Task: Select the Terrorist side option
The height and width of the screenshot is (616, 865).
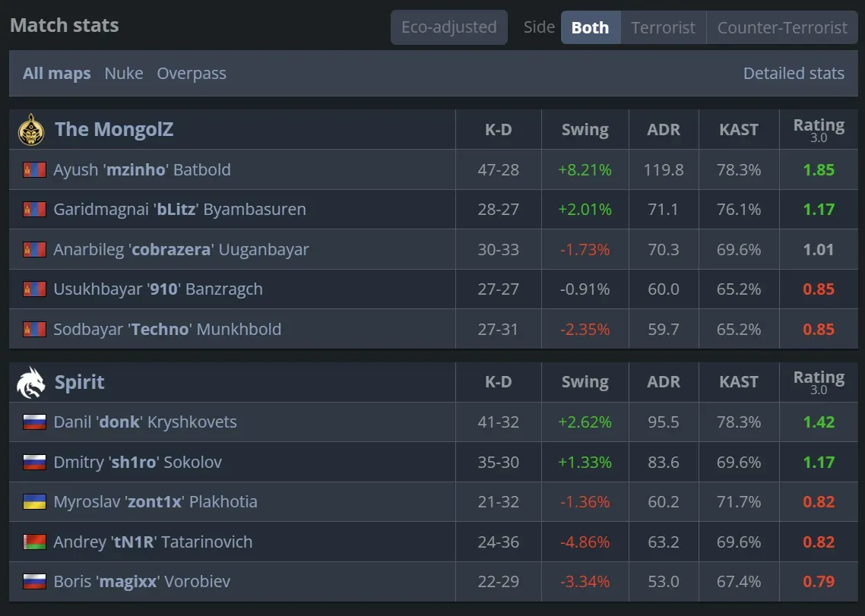Action: [x=663, y=27]
